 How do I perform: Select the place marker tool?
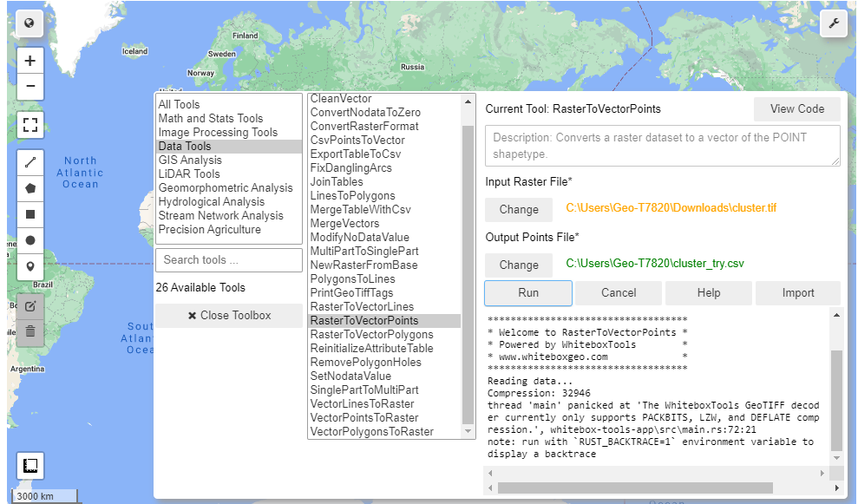[x=29, y=265]
